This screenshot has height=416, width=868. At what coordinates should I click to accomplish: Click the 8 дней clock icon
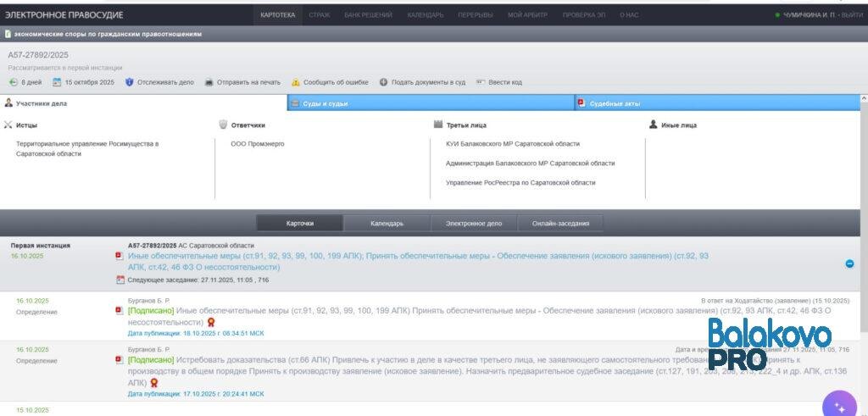(14, 82)
